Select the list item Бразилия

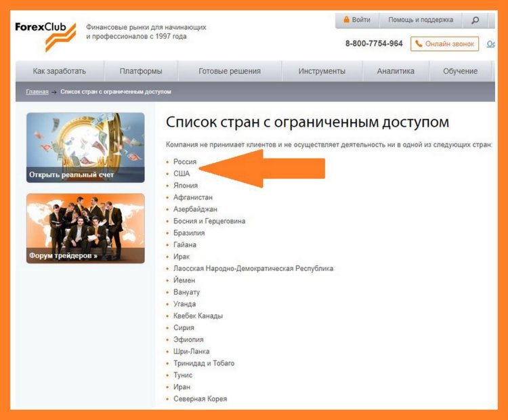tap(189, 233)
